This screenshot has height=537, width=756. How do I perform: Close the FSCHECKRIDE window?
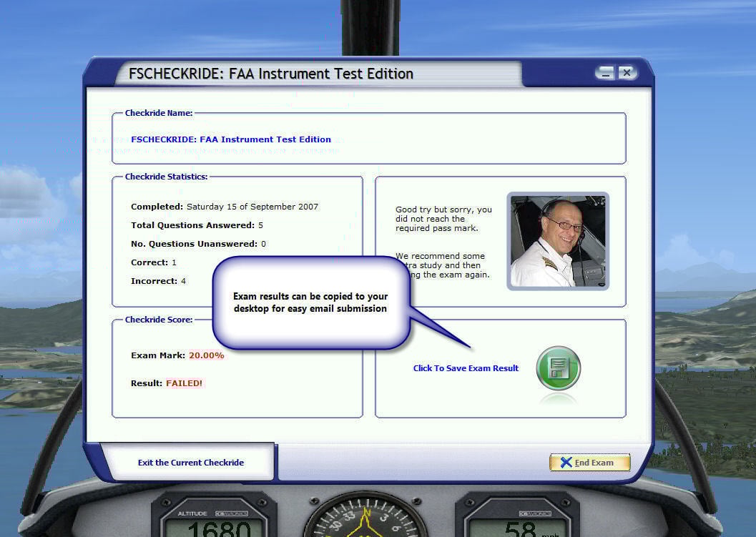(627, 73)
